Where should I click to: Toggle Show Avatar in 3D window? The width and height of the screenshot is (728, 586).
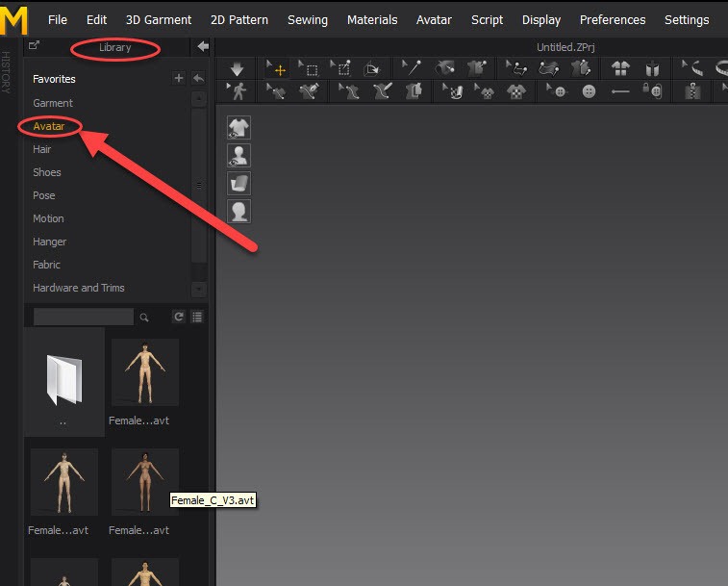pyautogui.click(x=238, y=155)
